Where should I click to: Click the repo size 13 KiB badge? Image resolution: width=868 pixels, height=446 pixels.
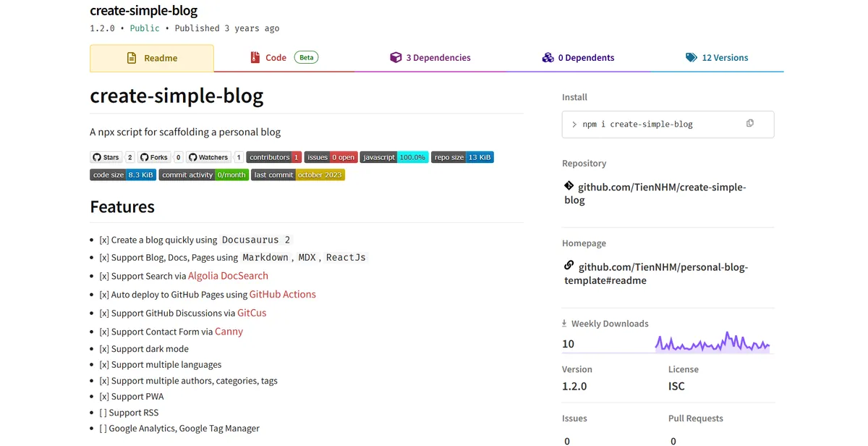tap(462, 157)
